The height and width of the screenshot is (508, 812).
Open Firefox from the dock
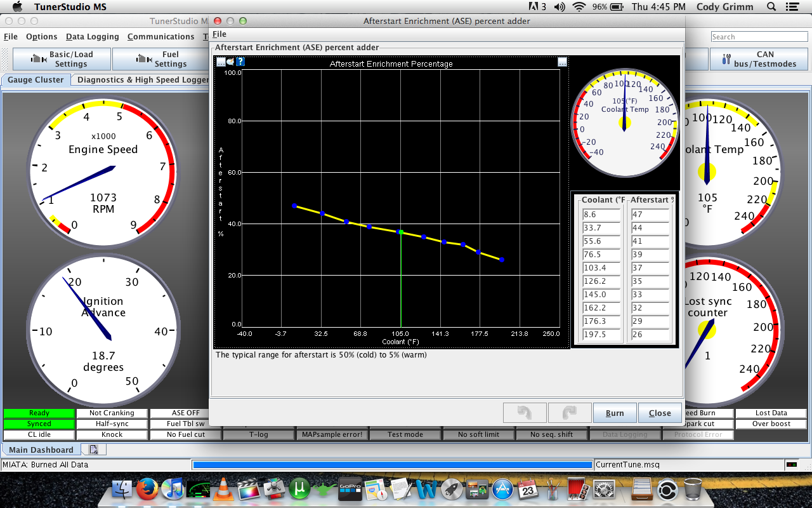click(147, 490)
